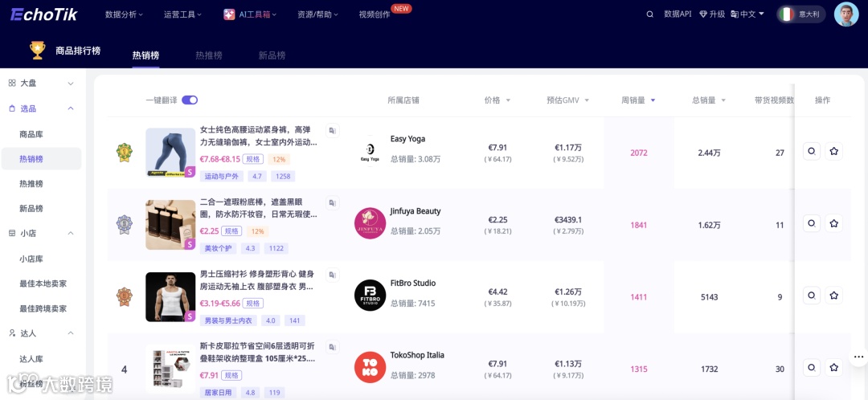868x400 pixels.
Task: Open the concealer stick product thumbnail
Action: pyautogui.click(x=170, y=225)
